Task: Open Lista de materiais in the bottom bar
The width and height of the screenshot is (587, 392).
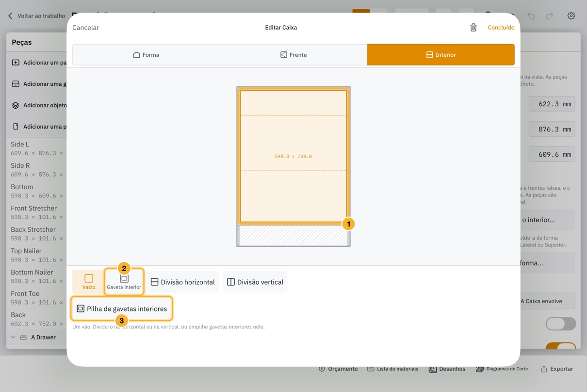Action: (393, 369)
